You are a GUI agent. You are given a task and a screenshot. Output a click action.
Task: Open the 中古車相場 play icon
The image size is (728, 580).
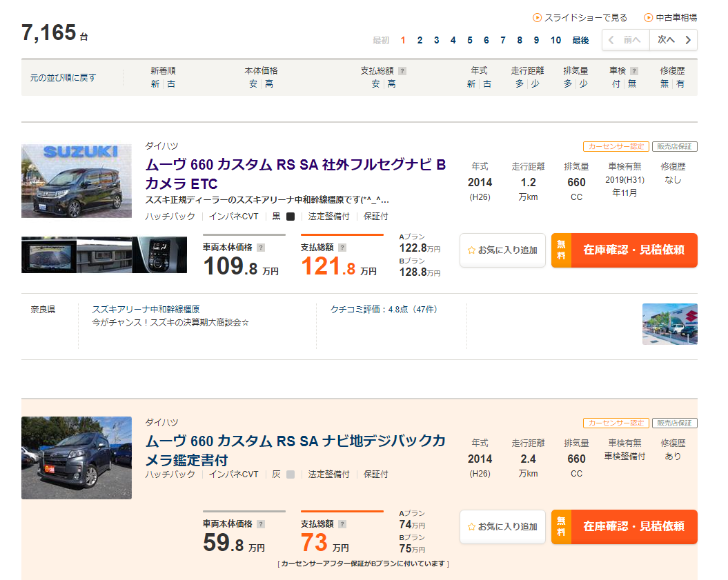coord(648,18)
